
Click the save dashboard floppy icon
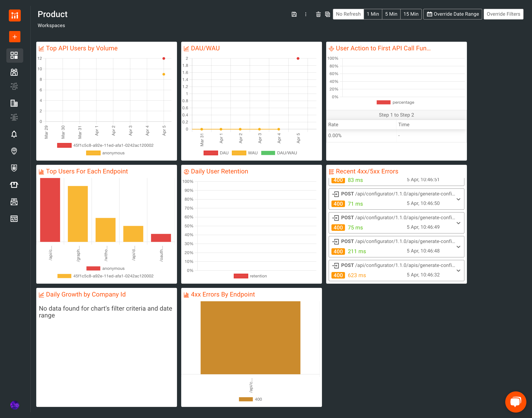pos(294,14)
